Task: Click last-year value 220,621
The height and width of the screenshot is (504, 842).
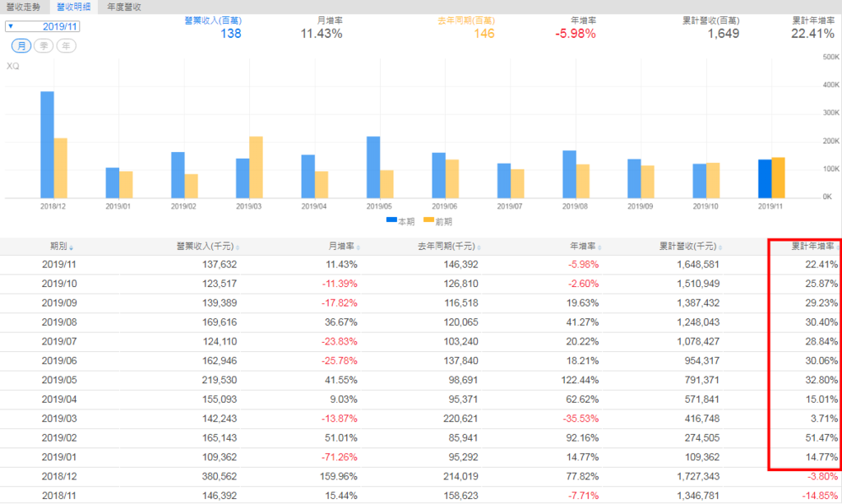Action: (x=460, y=419)
